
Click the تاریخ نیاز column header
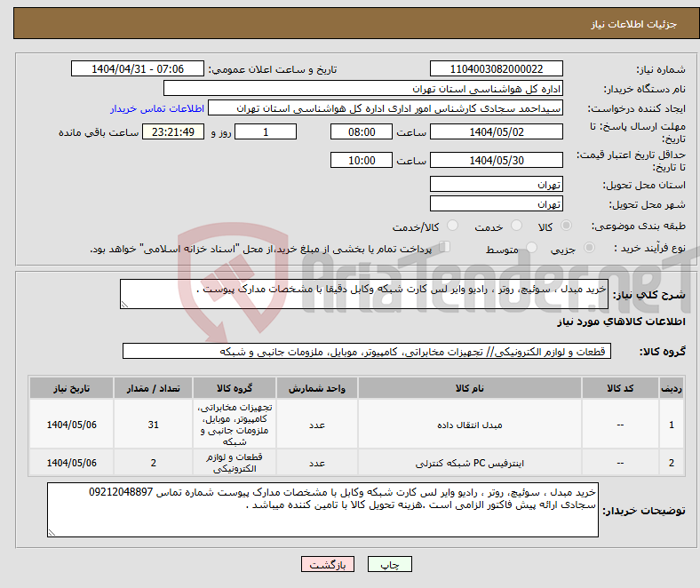point(71,388)
